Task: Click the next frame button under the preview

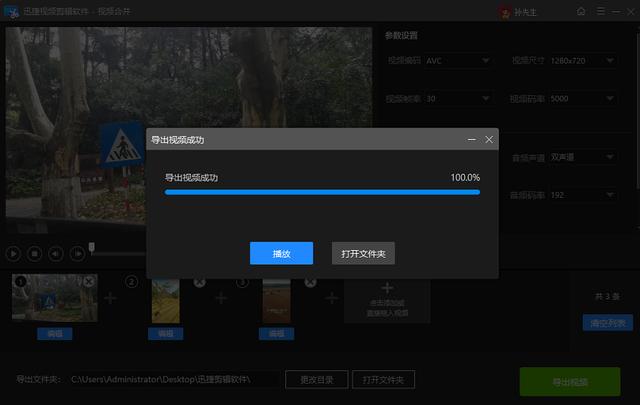Action: click(77, 254)
